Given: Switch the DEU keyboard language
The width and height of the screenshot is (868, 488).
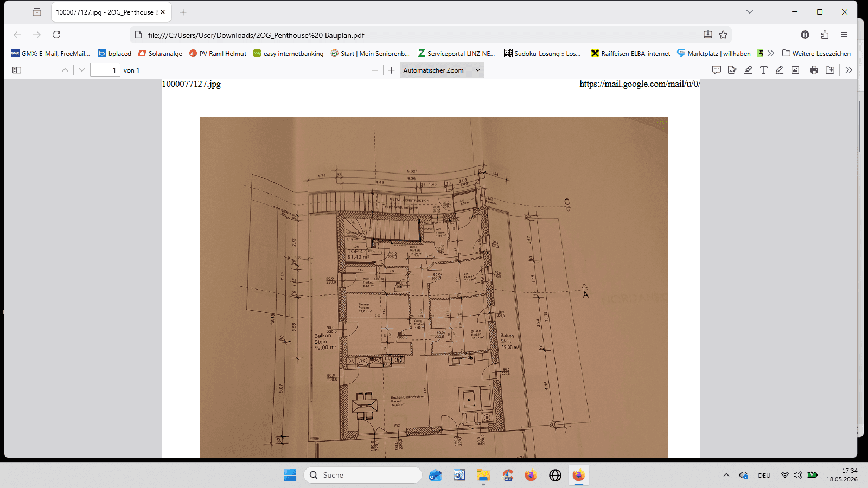Looking at the screenshot, I should [764, 476].
